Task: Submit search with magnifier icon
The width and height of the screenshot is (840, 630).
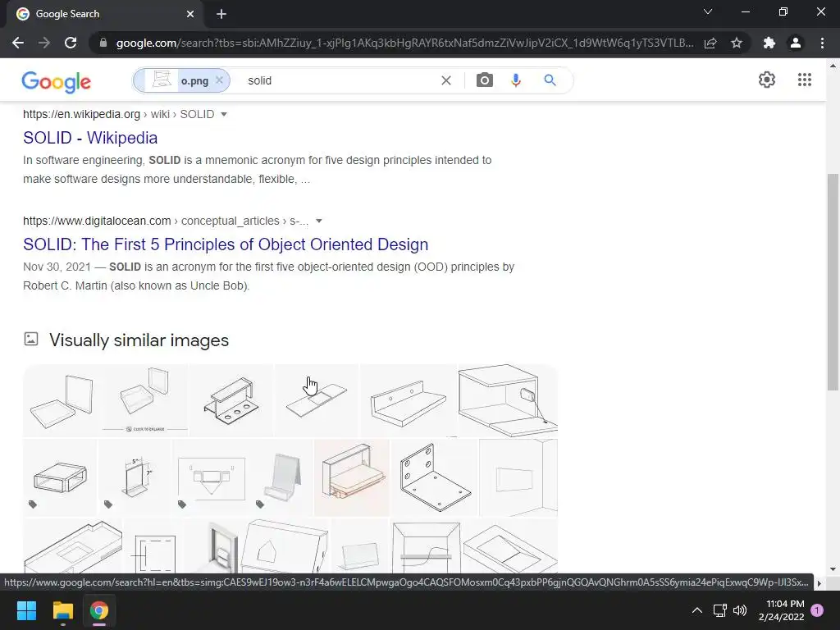Action: coord(550,80)
